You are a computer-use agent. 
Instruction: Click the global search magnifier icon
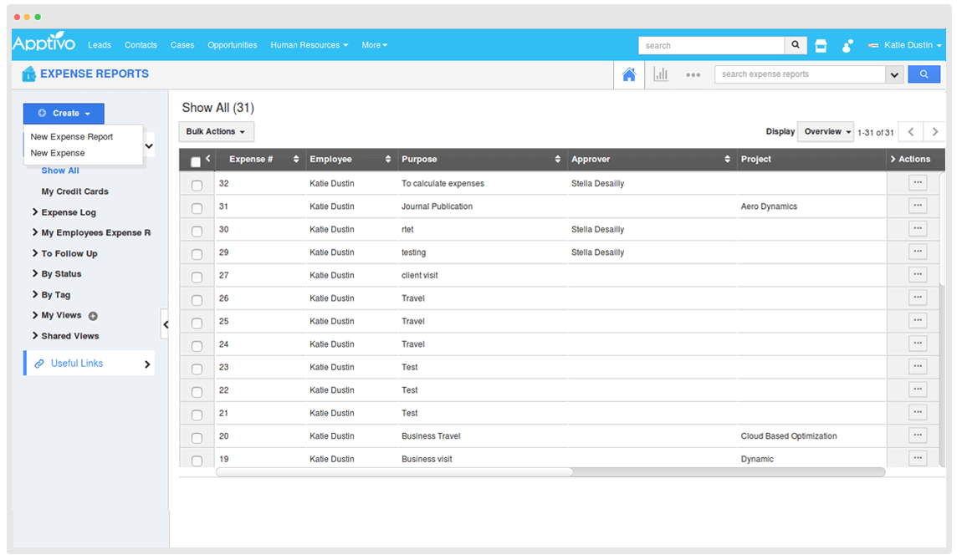[796, 46]
